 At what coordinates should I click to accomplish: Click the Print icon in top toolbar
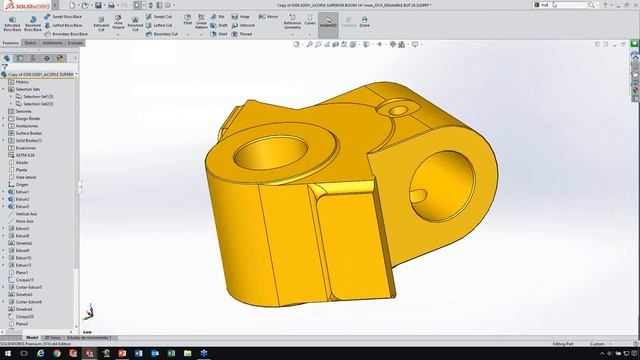(111, 5)
